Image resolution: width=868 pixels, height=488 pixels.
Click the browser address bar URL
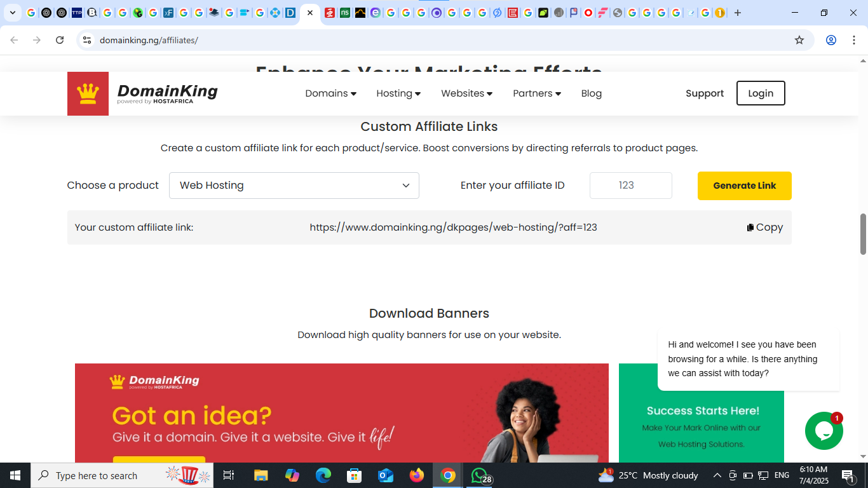149,40
